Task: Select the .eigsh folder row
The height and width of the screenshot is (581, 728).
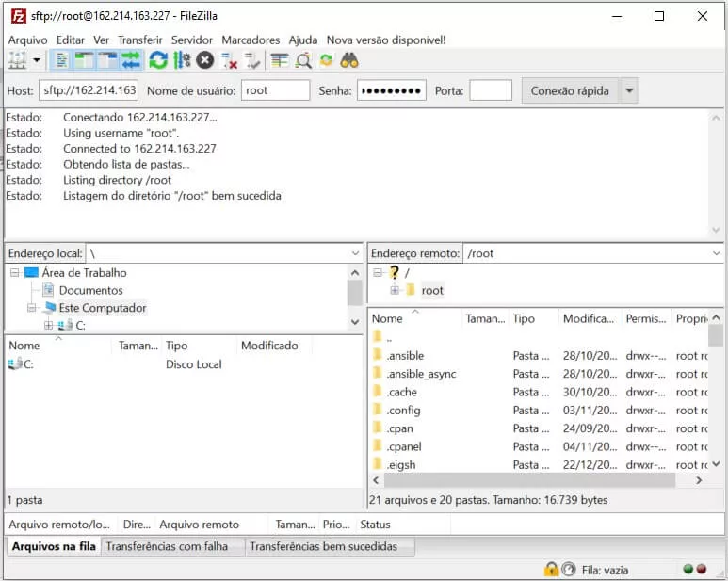Action: tap(540, 464)
